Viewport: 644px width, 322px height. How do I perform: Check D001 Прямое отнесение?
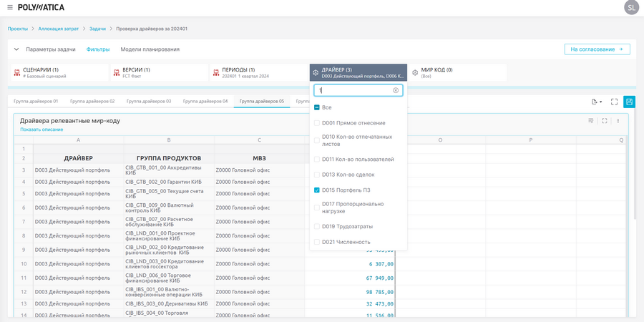[x=317, y=123]
